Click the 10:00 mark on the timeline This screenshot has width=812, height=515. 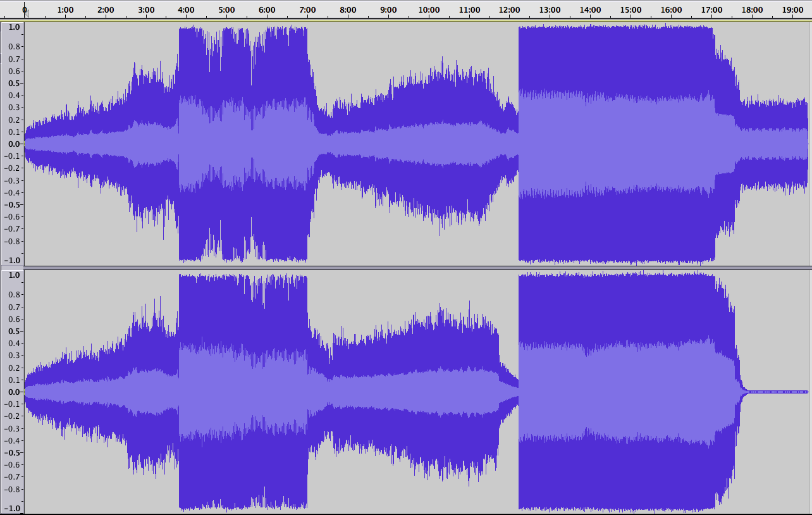coord(429,10)
